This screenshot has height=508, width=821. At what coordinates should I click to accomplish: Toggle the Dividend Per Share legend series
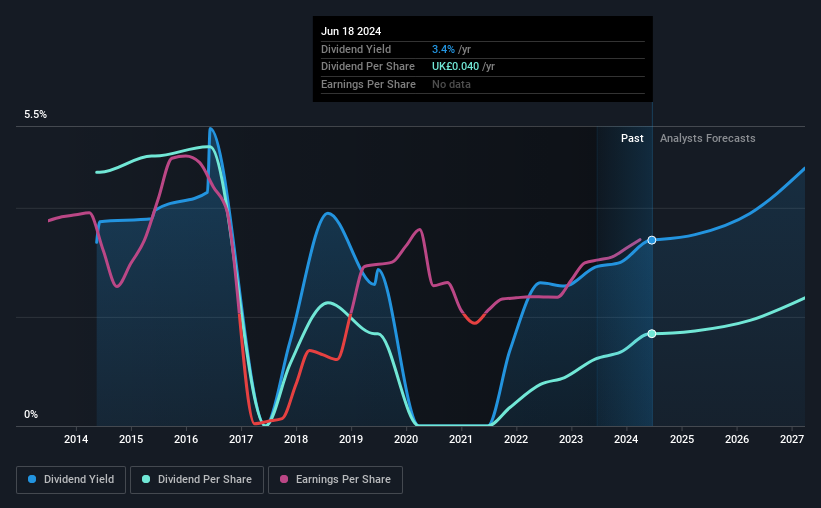(x=197, y=480)
